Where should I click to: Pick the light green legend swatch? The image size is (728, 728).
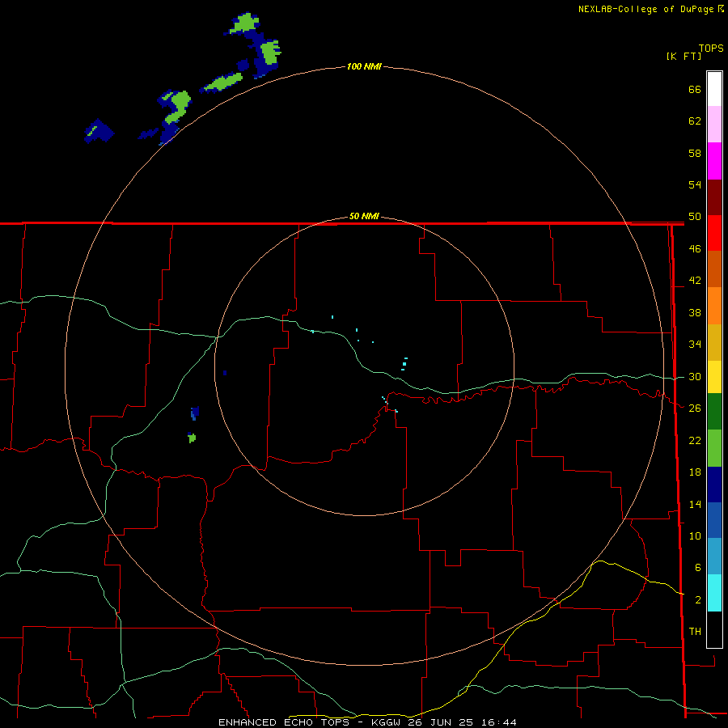[x=714, y=448]
